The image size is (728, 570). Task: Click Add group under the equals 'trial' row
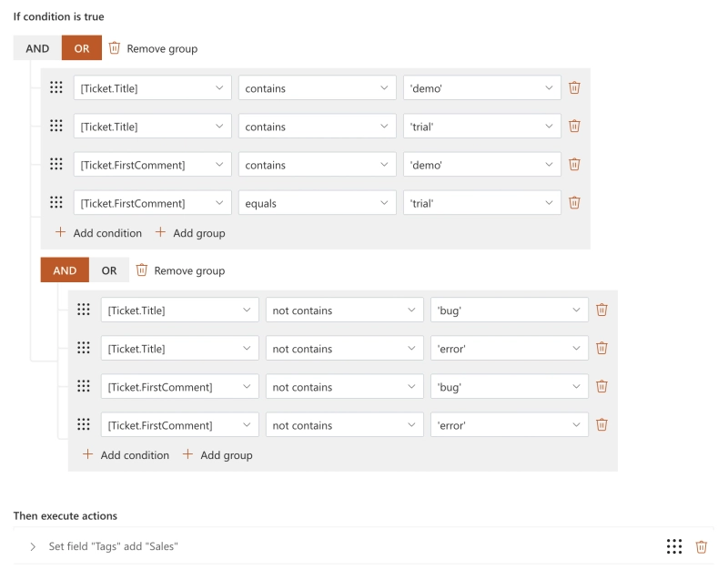click(x=190, y=233)
